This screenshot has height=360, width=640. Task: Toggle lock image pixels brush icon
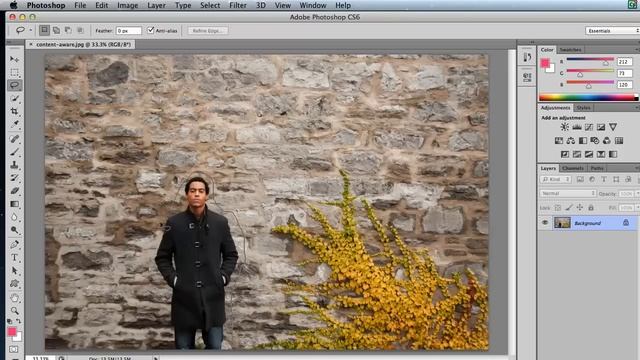coord(569,208)
